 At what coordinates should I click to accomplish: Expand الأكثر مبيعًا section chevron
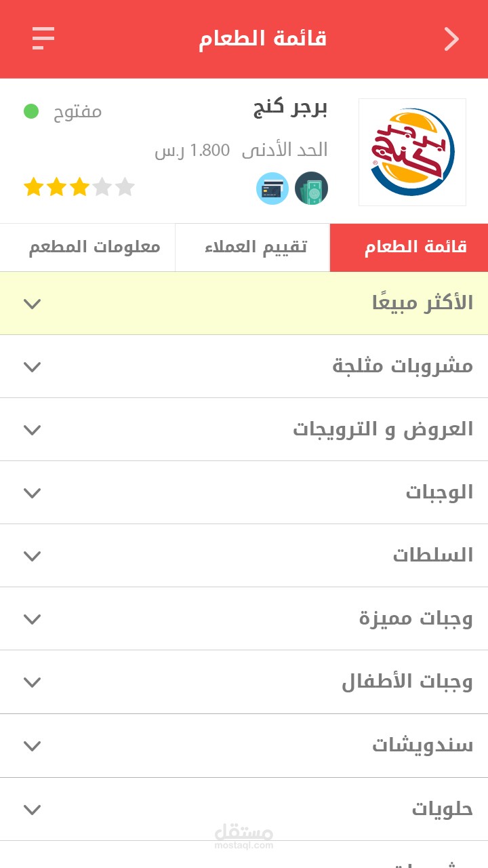(x=32, y=303)
